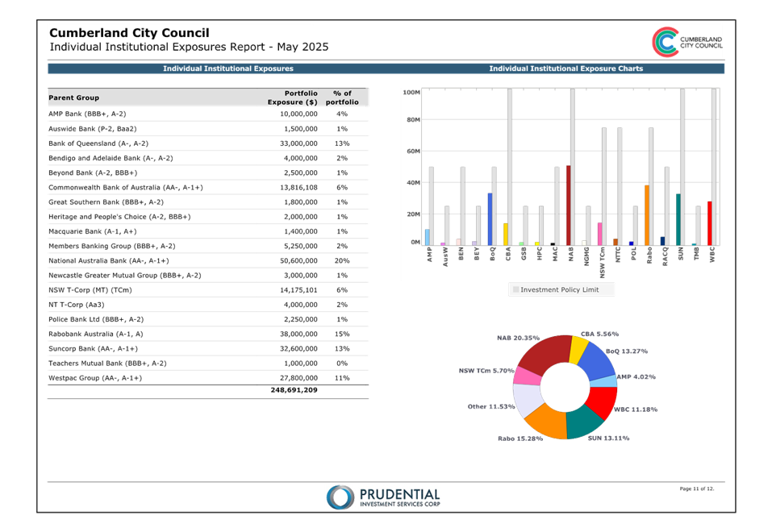Select 'Members Banking Group' row name
Image resolution: width=772 pixels, height=532 pixels.
coord(112,246)
